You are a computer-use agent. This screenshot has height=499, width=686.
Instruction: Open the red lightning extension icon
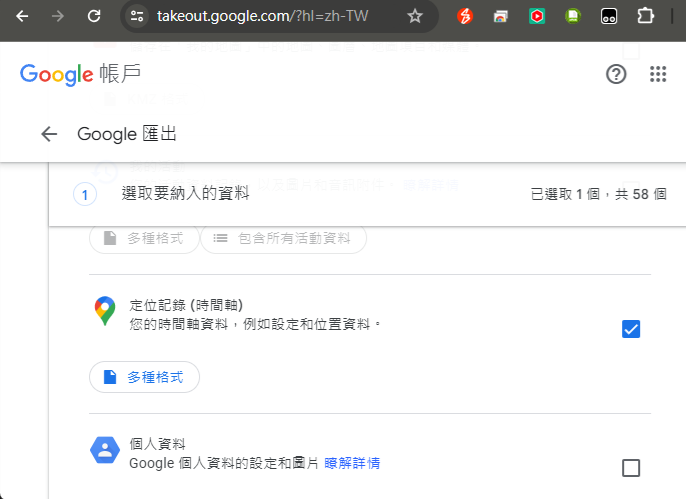(x=465, y=16)
